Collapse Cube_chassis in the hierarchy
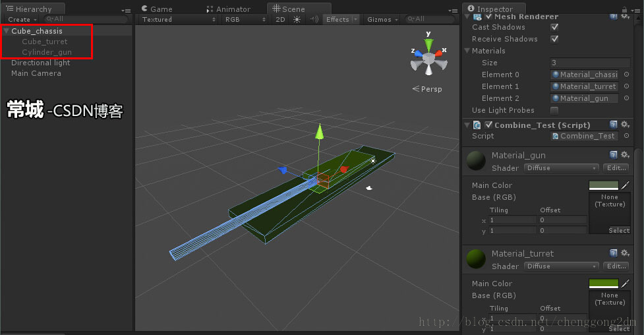The image size is (644, 335). coord(6,31)
